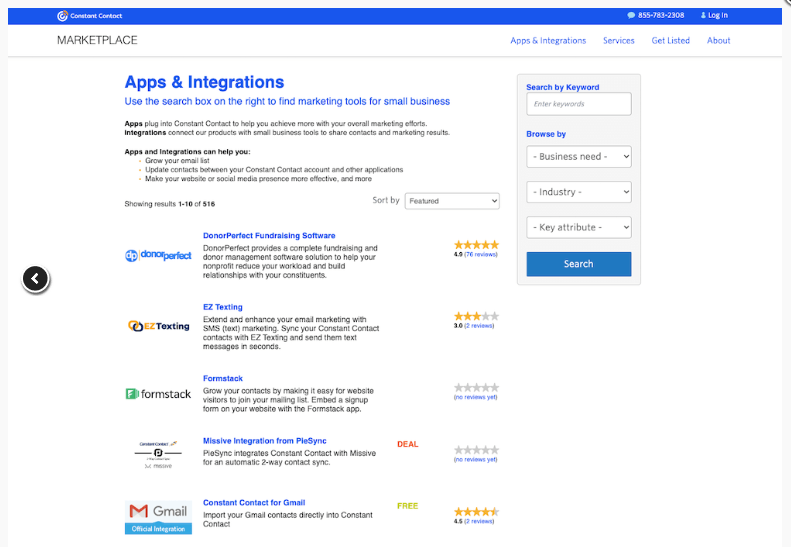The width and height of the screenshot is (791, 547).
Task: Open the DonorPerfect logo thumbnail
Action: pyautogui.click(x=158, y=255)
